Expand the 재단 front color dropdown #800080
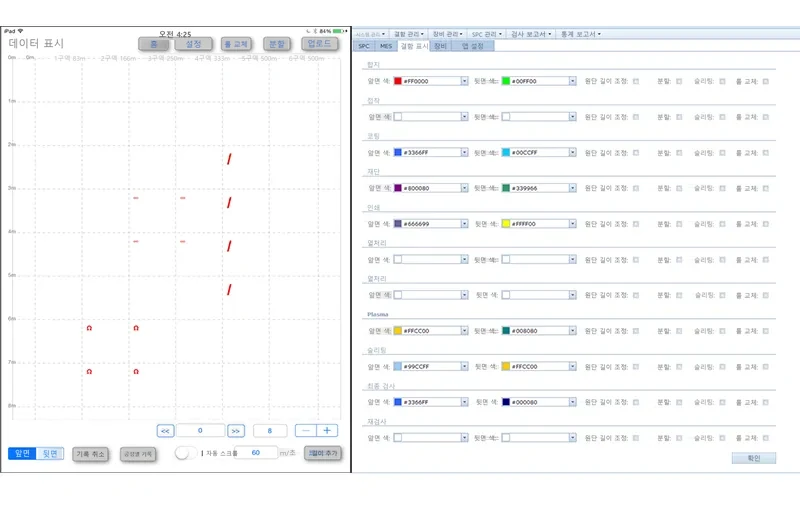 click(x=464, y=188)
